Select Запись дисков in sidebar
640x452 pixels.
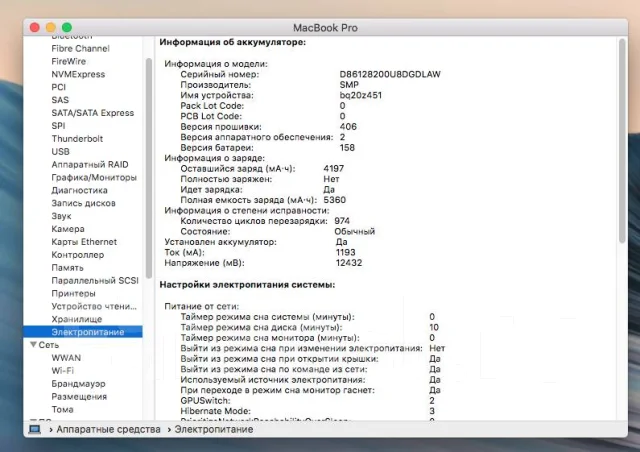click(x=83, y=203)
